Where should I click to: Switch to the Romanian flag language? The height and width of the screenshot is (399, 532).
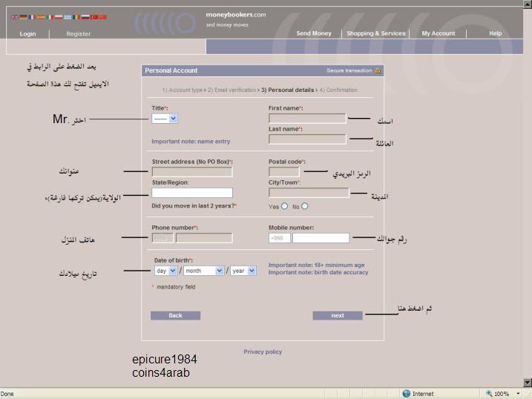(x=76, y=17)
